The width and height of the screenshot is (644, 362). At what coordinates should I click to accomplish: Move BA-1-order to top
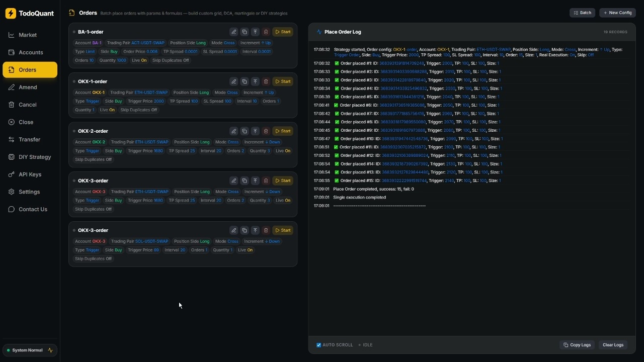[x=255, y=32]
